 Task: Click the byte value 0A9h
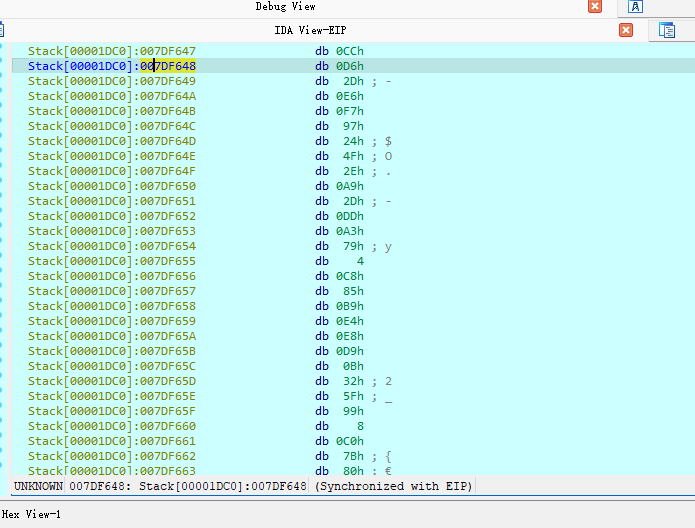pyautogui.click(x=350, y=186)
